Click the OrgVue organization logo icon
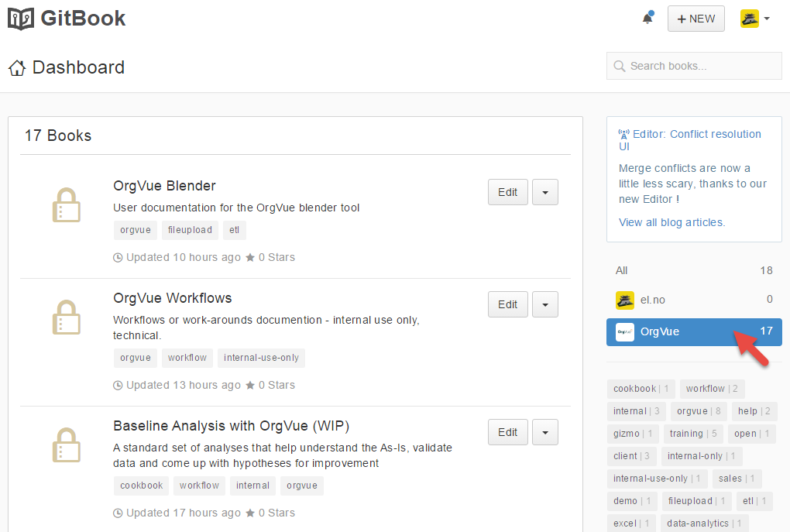This screenshot has height=532, width=790. (625, 331)
